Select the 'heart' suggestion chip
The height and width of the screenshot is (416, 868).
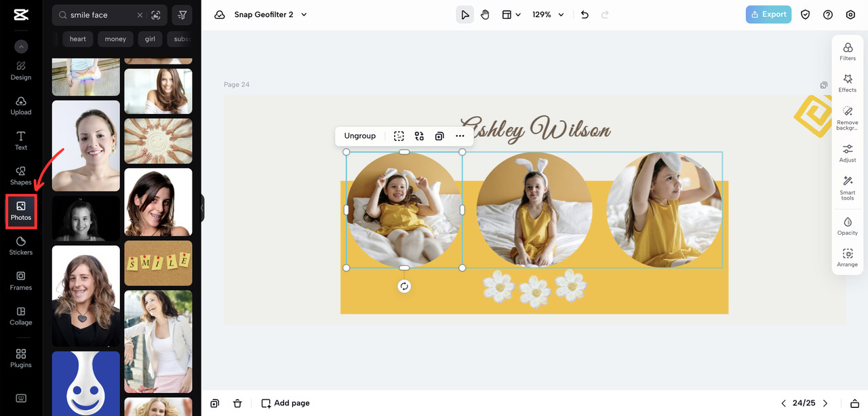[x=78, y=39]
